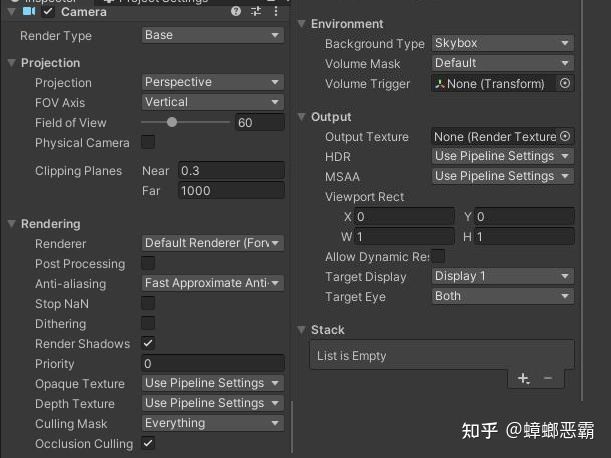Click the Field of View slider handle
The width and height of the screenshot is (611, 458).
172,122
